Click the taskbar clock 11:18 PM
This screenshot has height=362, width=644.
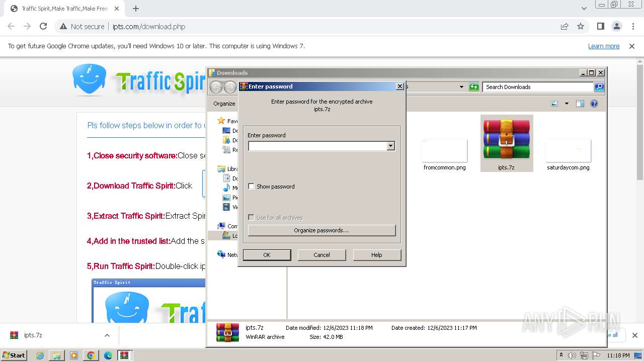618,355
